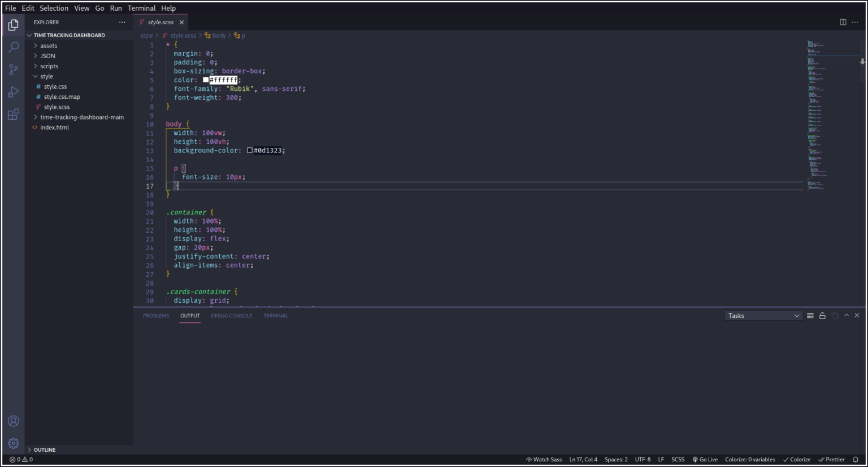Open the Extensions view

coord(14,114)
